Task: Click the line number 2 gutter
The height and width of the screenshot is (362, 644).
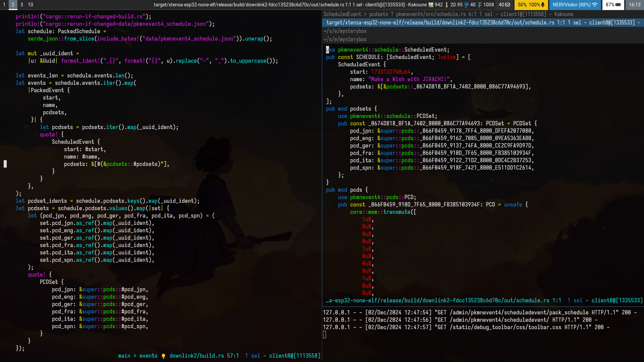Action: point(13,4)
